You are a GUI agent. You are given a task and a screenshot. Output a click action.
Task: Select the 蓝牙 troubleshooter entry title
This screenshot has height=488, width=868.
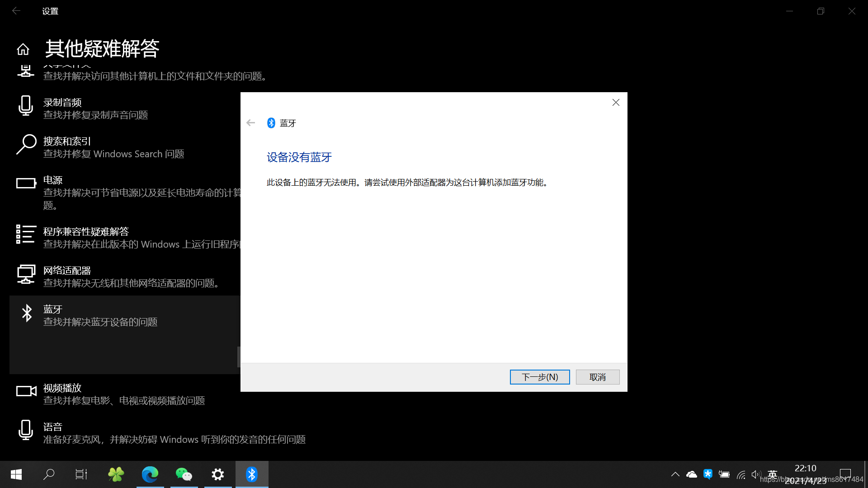point(53,310)
